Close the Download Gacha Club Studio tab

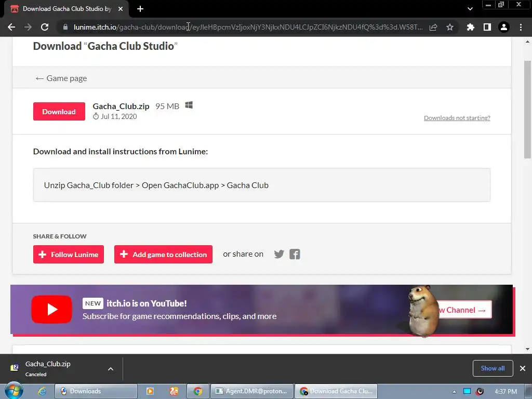121,9
